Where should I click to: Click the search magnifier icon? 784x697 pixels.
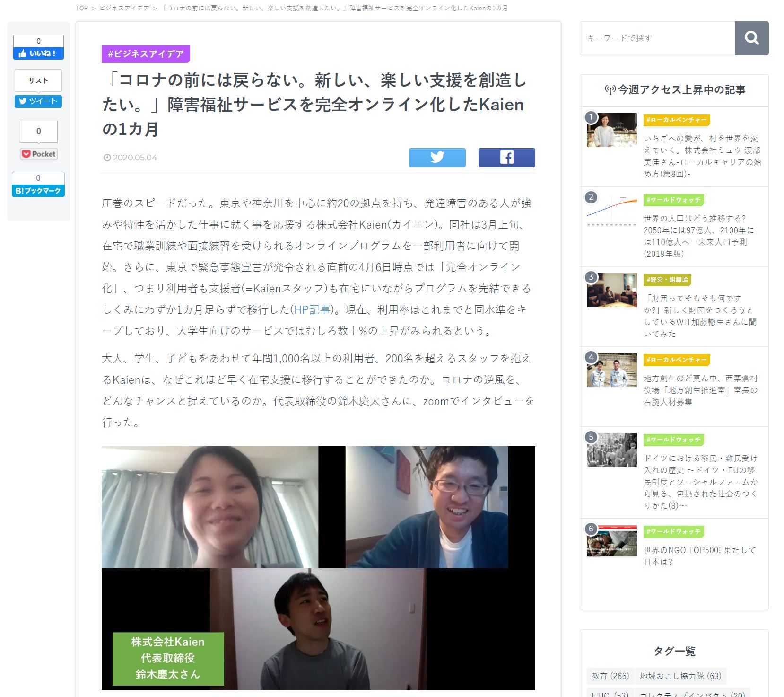click(752, 38)
